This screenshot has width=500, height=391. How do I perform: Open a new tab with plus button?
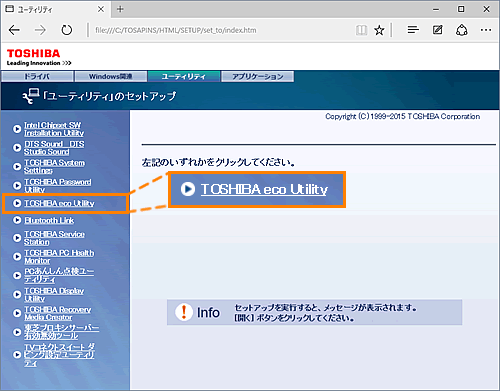[120, 9]
